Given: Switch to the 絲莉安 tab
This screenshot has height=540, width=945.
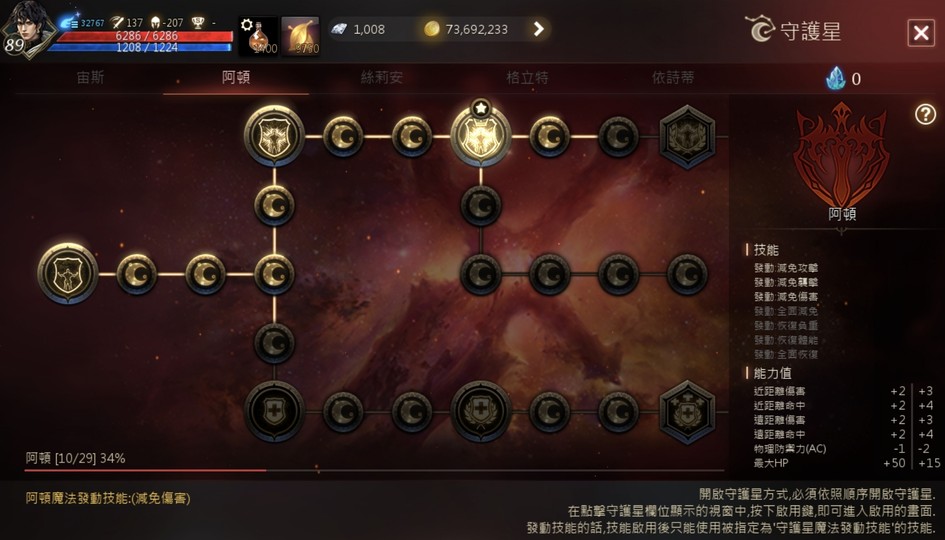Looking at the screenshot, I should pos(381,78).
